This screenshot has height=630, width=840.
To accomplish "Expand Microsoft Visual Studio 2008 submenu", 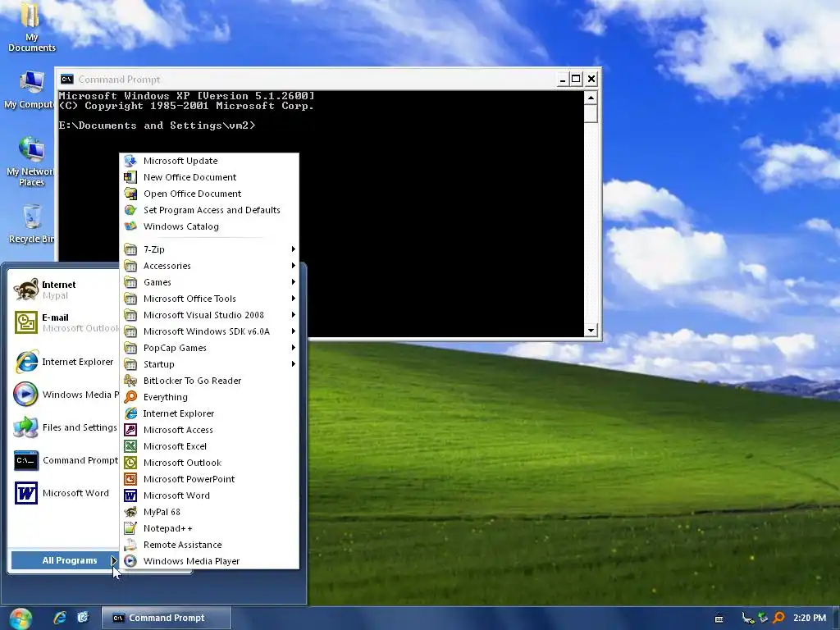I will (209, 315).
